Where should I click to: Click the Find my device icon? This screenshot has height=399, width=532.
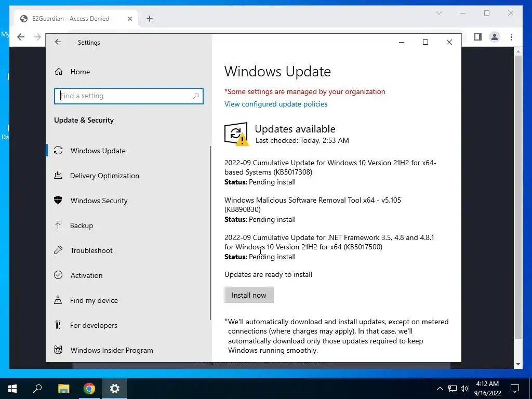tap(58, 300)
